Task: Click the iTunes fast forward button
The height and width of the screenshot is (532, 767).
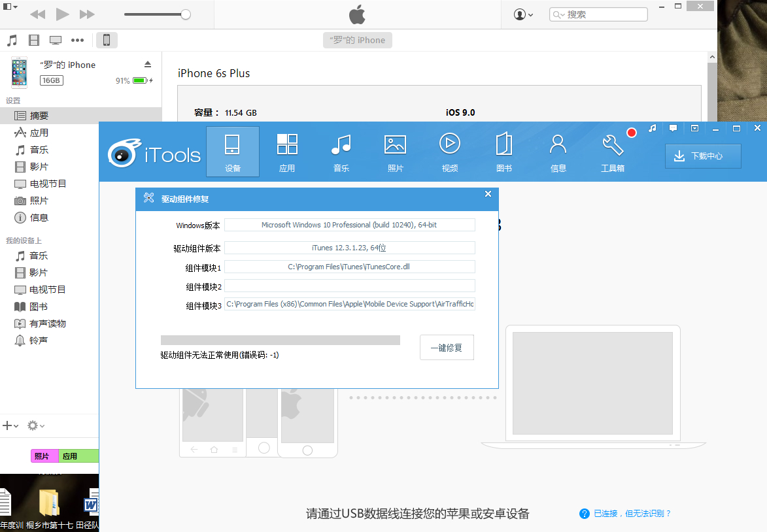Action: pos(87,14)
